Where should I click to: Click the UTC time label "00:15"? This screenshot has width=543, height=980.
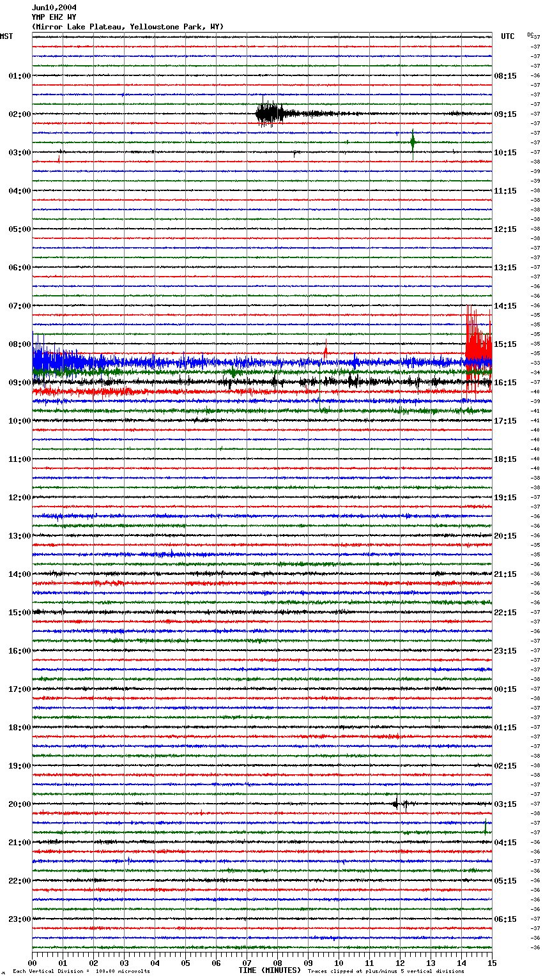[x=505, y=689]
